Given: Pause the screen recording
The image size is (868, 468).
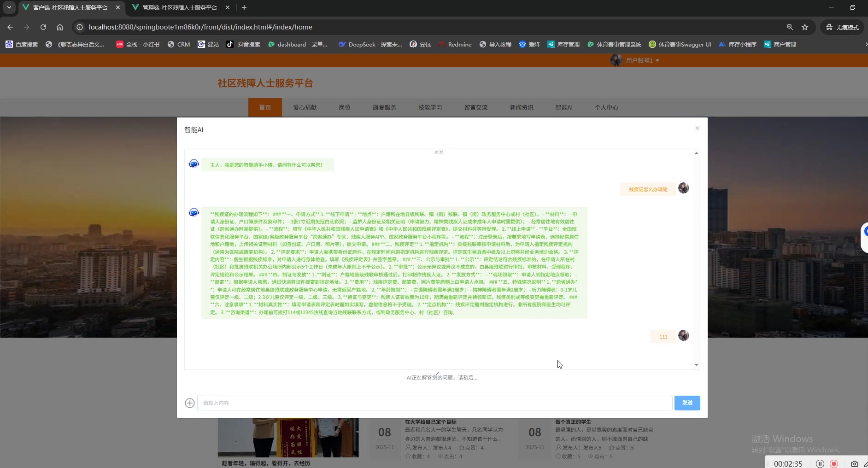Looking at the screenshot, I should [820, 464].
